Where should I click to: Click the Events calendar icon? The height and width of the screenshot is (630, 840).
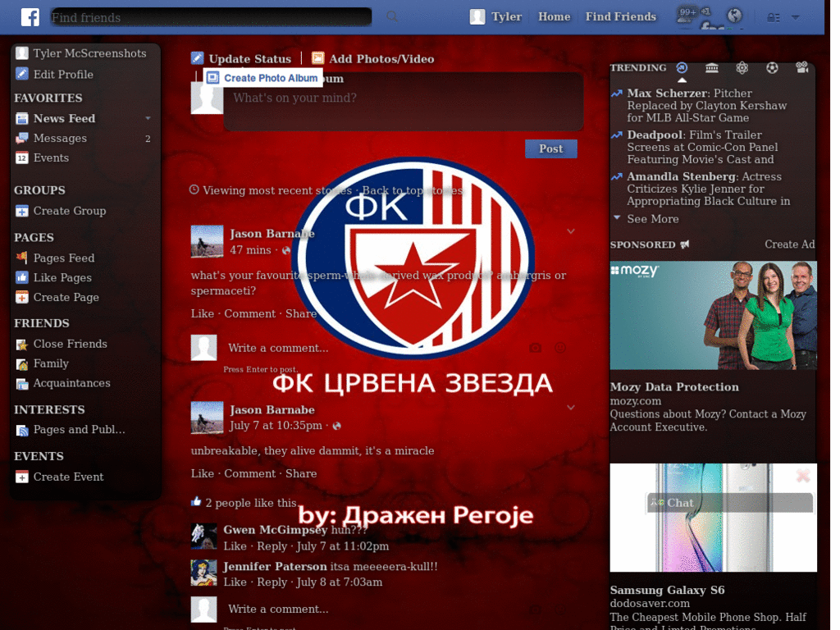click(x=22, y=158)
